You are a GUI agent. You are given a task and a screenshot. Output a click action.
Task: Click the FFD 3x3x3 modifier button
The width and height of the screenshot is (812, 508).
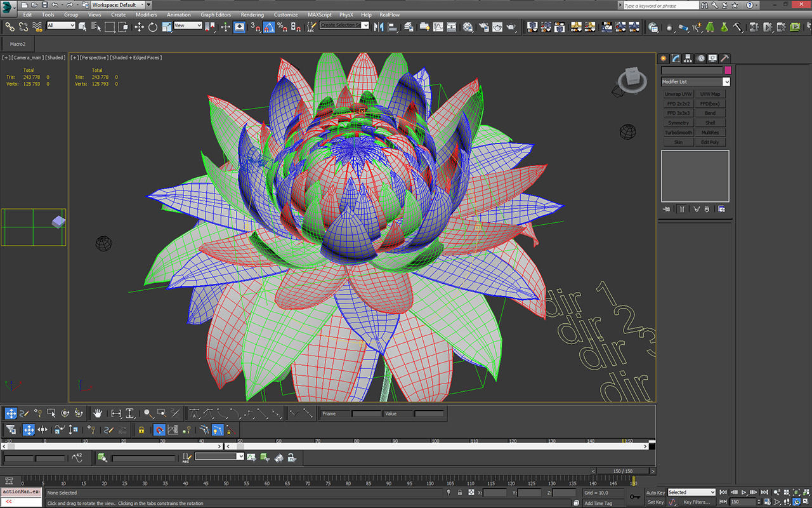pos(678,113)
